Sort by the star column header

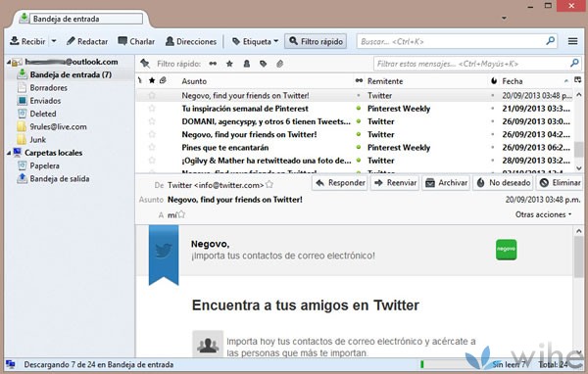[152, 80]
